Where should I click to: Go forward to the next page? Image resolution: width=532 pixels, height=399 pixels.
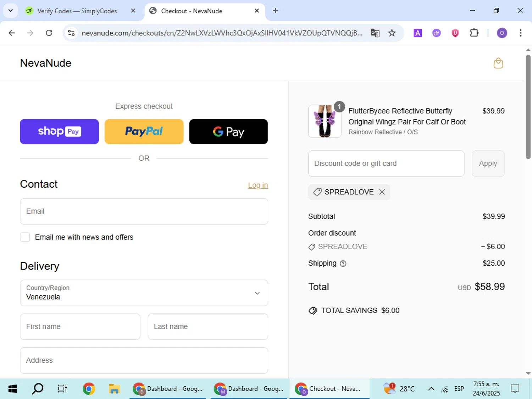click(x=31, y=33)
